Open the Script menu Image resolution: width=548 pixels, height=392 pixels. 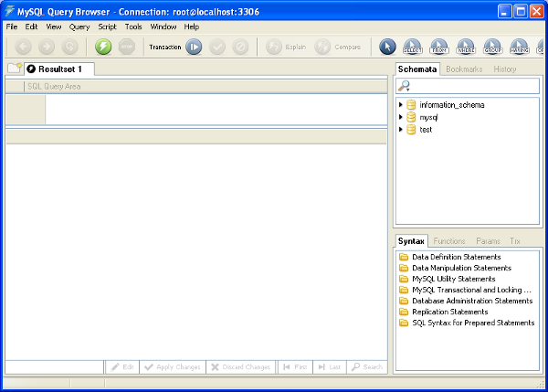coord(107,26)
